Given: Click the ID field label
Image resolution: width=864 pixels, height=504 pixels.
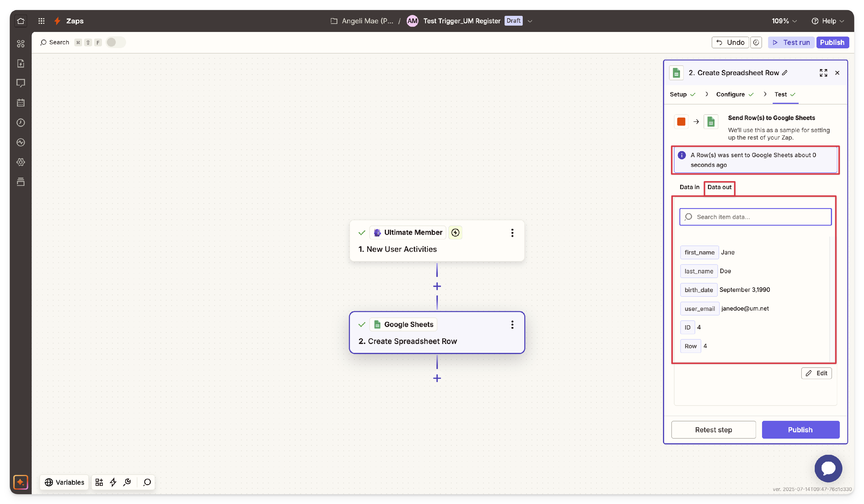Looking at the screenshot, I should point(687,328).
